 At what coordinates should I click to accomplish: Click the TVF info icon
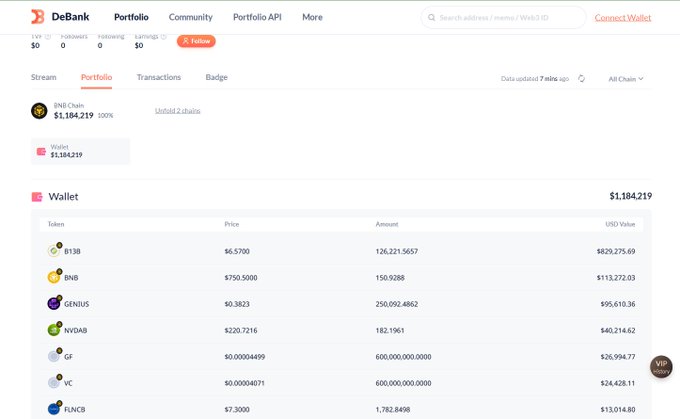48,37
